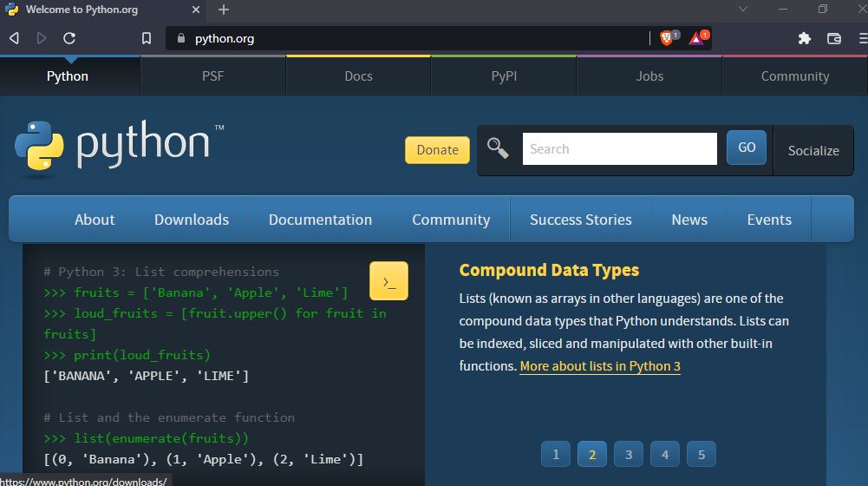This screenshot has height=486, width=868.
Task: Jump to slide 5 in the slideshow
Action: [x=702, y=454]
